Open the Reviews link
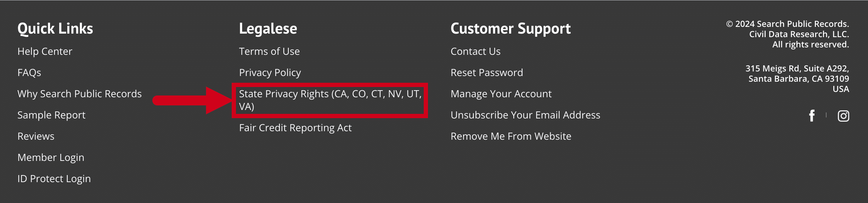 tap(36, 136)
